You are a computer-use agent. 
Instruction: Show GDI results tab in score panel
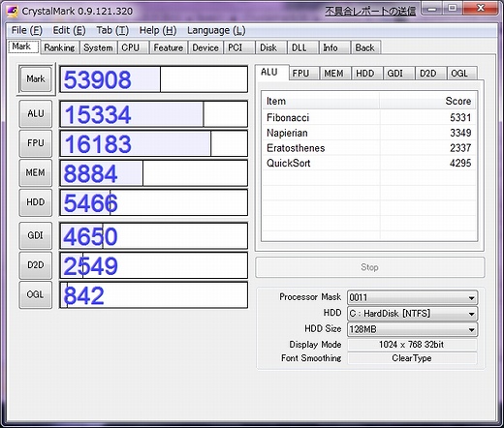[x=398, y=74]
